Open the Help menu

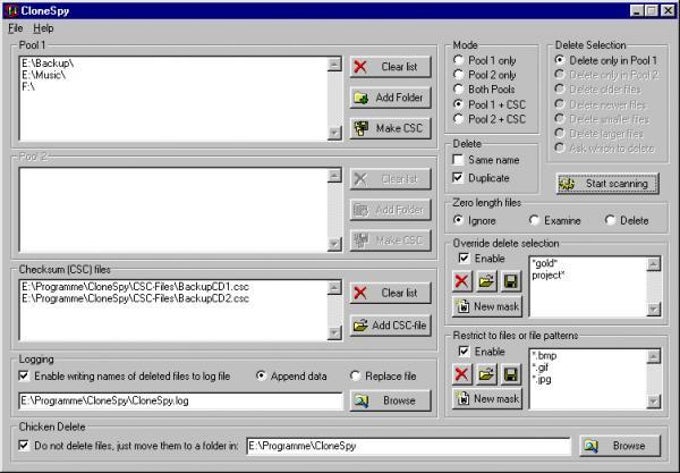click(x=43, y=28)
